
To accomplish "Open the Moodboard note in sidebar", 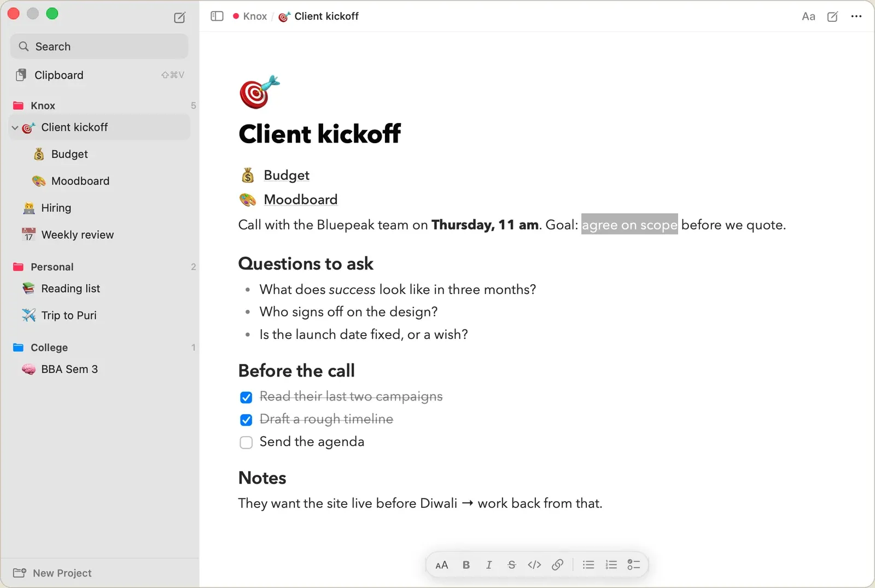I will tap(100, 181).
